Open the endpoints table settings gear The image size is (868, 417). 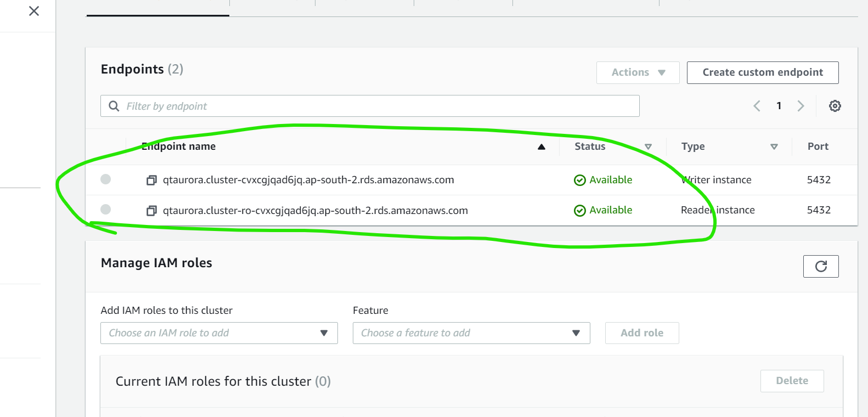[835, 106]
